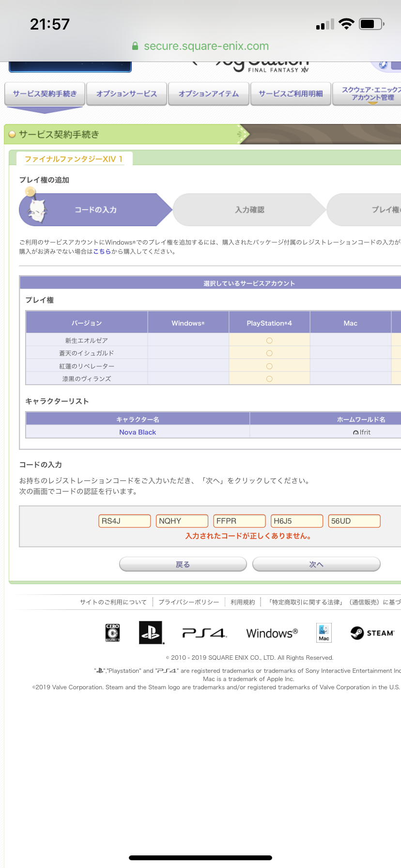The width and height of the screenshot is (401, 868).
Task: Click the 次へ button
Action: coord(316,564)
